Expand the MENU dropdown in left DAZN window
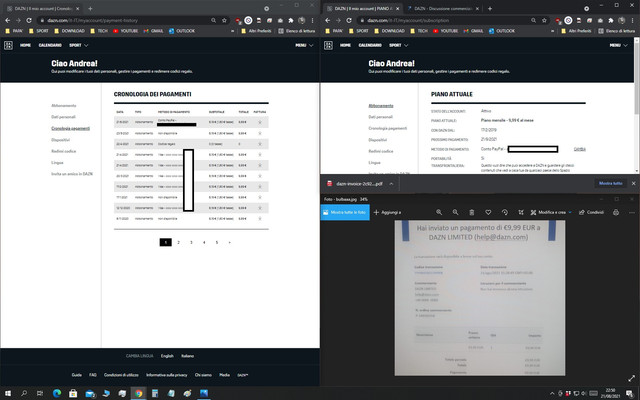The width and height of the screenshot is (640, 400). (304, 45)
